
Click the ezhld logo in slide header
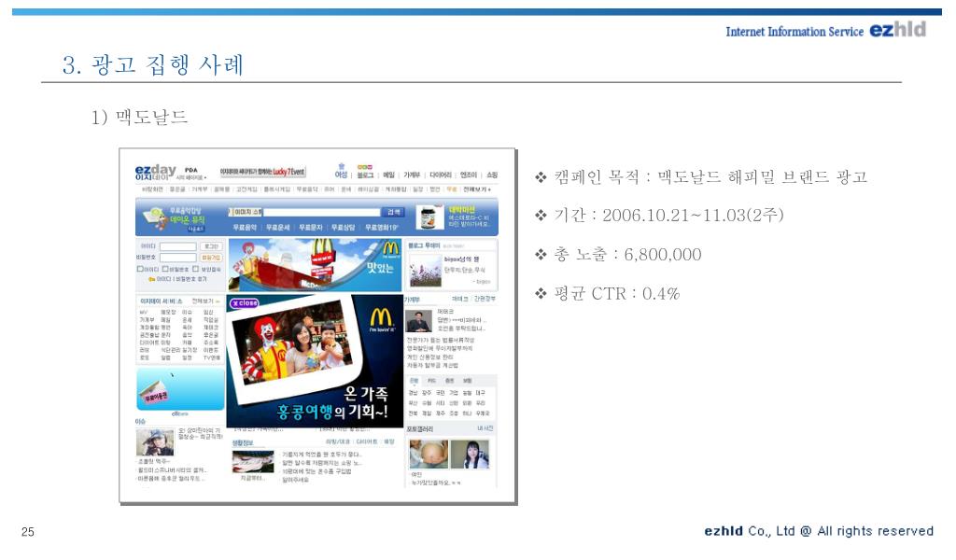[898, 30]
